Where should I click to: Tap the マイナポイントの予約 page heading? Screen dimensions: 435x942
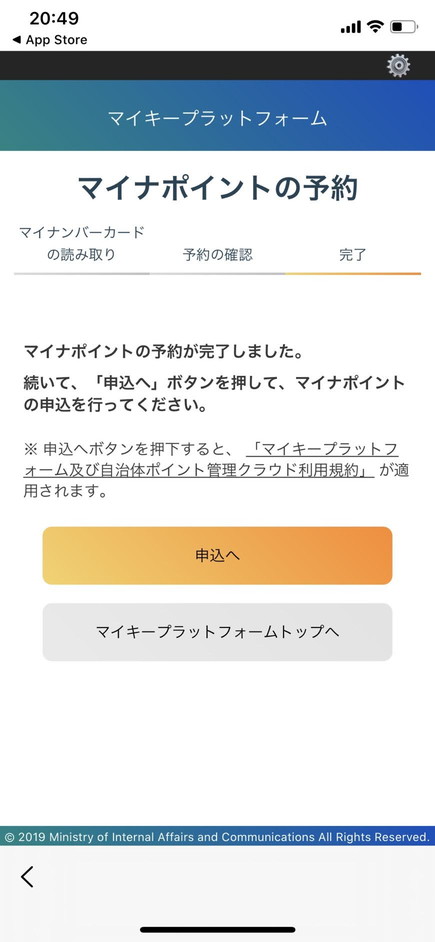(x=218, y=189)
